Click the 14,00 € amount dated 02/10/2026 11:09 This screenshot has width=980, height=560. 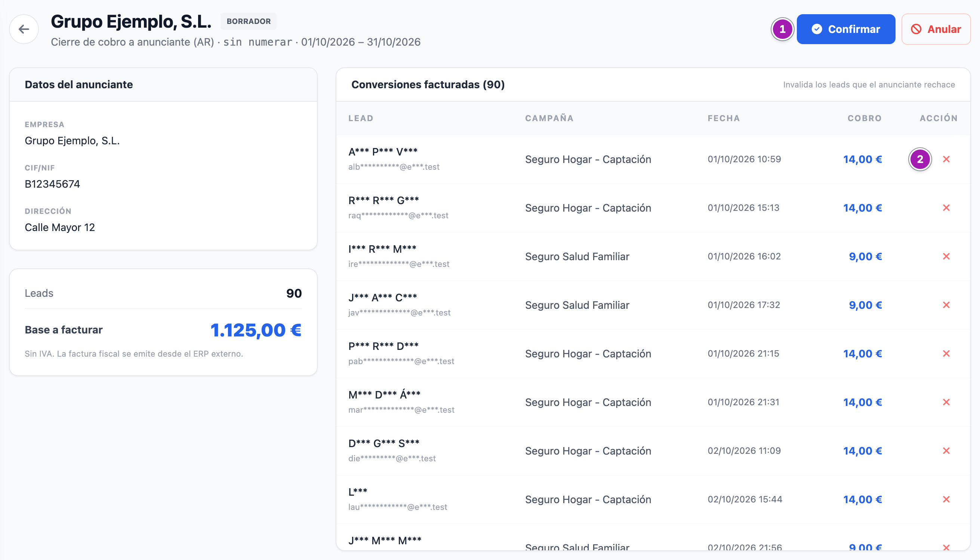862,451
